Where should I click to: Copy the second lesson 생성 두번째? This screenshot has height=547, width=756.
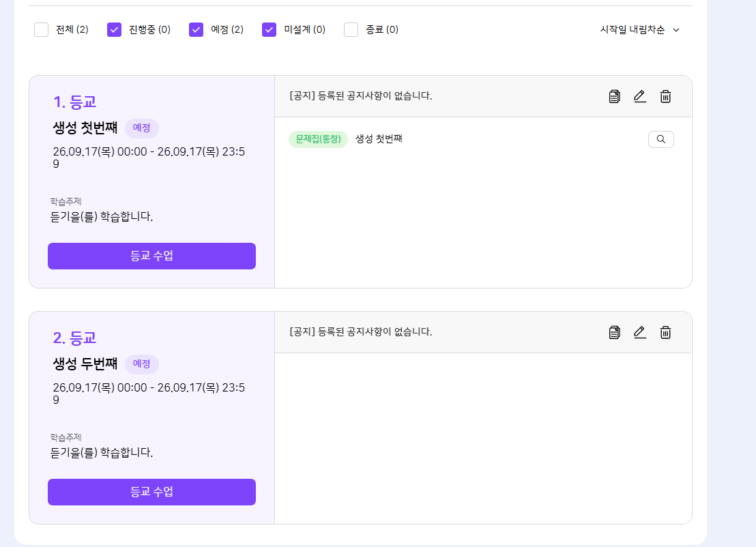pos(614,333)
